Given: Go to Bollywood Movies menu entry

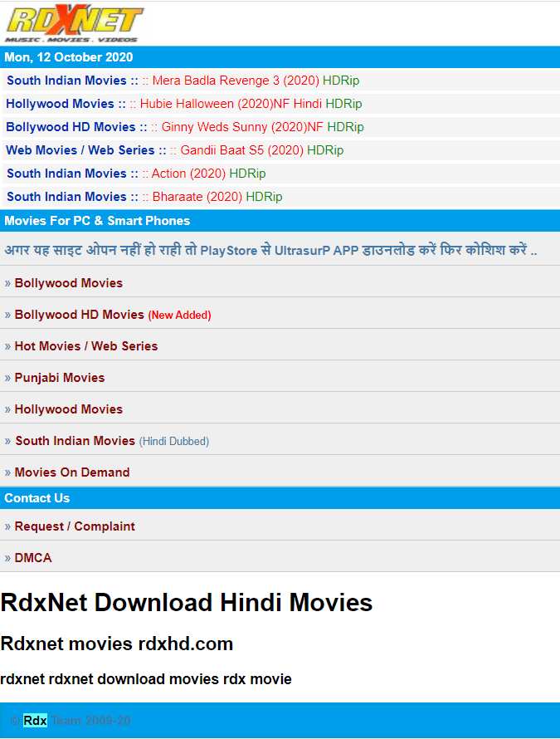Looking at the screenshot, I should [x=69, y=283].
